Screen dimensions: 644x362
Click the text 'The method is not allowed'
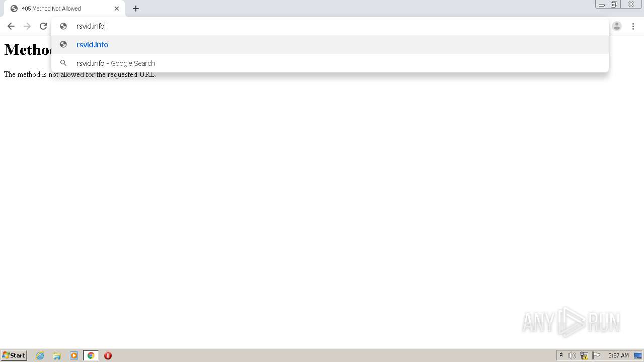coord(42,74)
